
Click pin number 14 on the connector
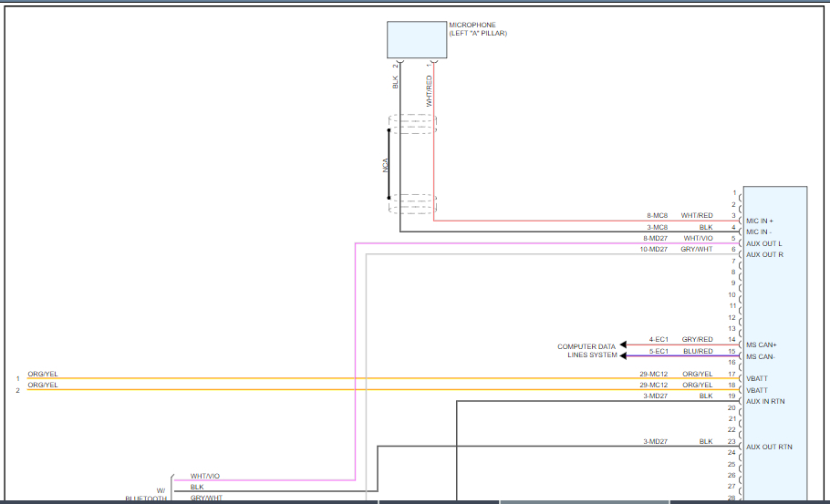point(731,339)
